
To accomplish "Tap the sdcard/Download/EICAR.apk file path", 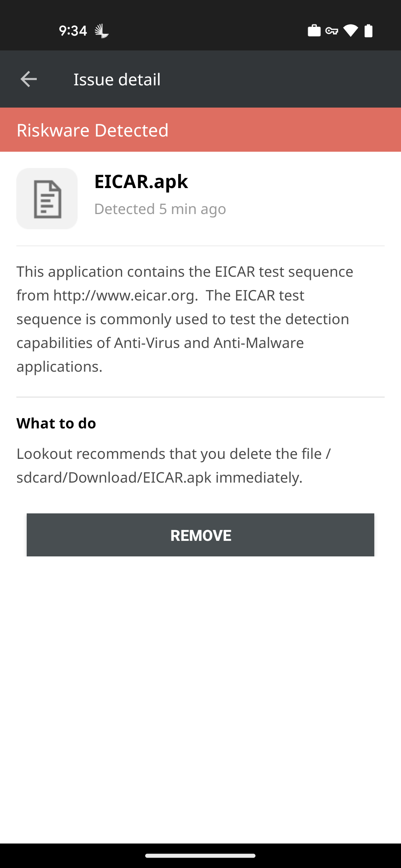I will click(x=114, y=478).
